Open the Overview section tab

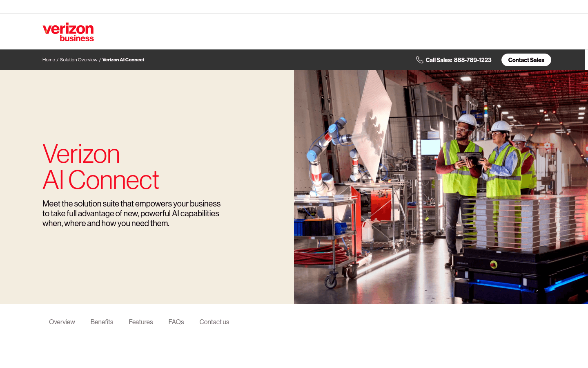pos(62,322)
